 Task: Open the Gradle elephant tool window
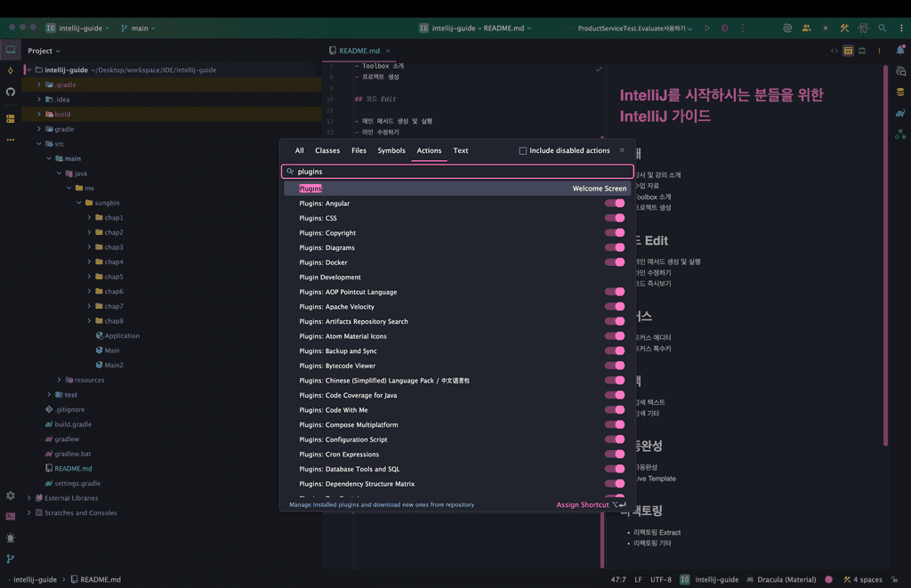pyautogui.click(x=900, y=113)
